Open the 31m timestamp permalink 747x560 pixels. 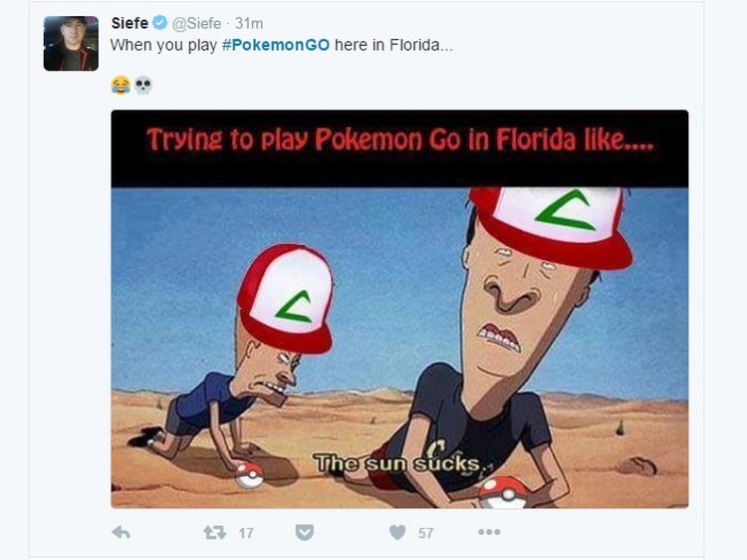pyautogui.click(x=249, y=23)
